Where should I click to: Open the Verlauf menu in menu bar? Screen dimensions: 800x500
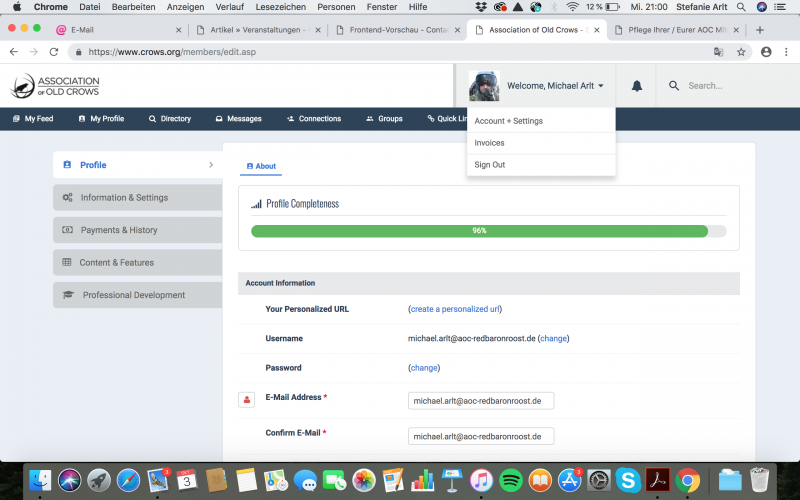click(230, 7)
